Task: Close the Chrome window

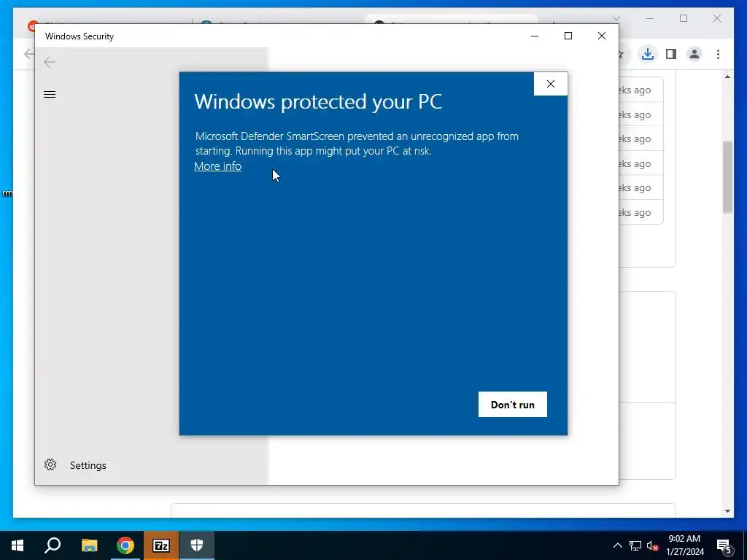Action: (x=717, y=18)
